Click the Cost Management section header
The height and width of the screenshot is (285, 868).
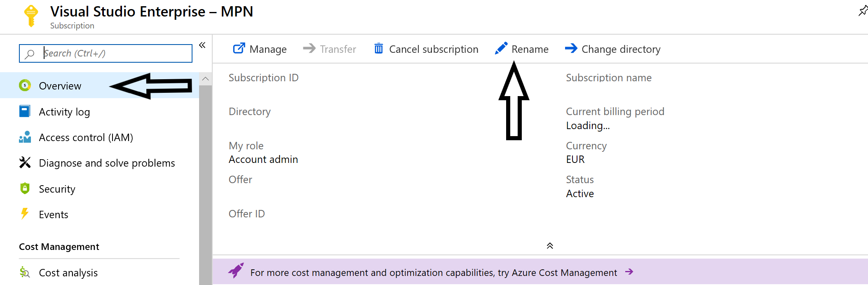click(59, 247)
